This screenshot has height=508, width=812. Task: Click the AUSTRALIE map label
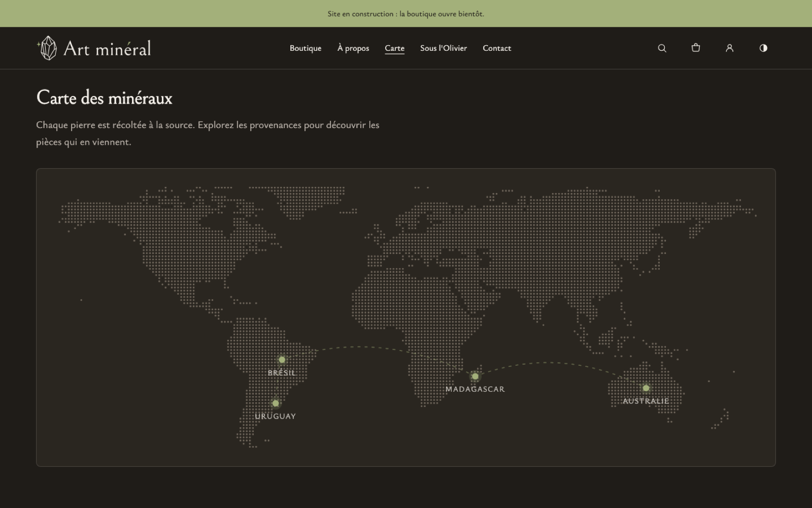646,401
